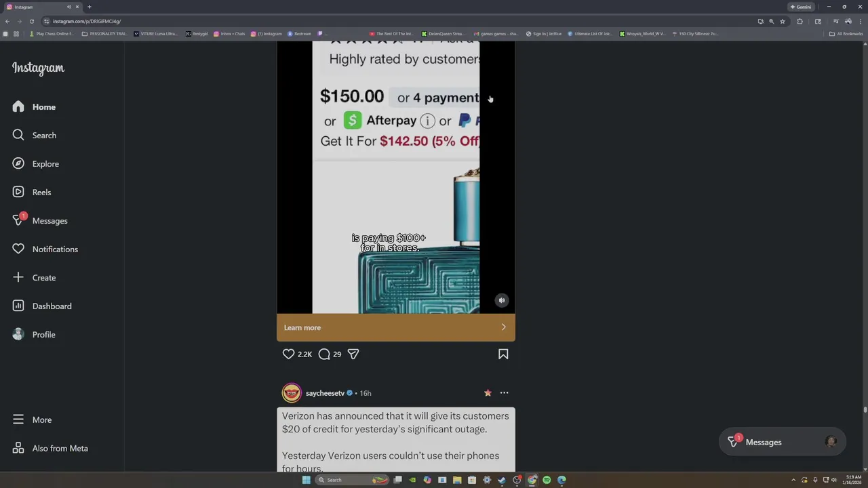Click the 29 comments count
The height and width of the screenshot is (488, 868).
(337, 354)
